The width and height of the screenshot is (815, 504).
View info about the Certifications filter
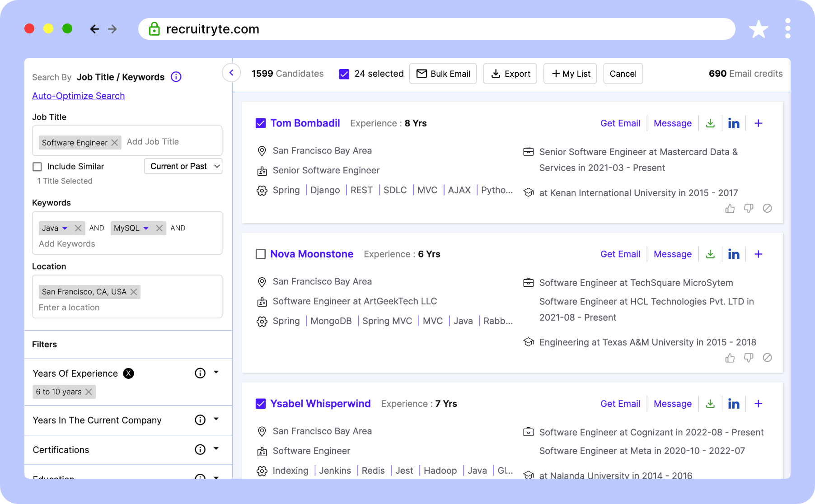(200, 449)
